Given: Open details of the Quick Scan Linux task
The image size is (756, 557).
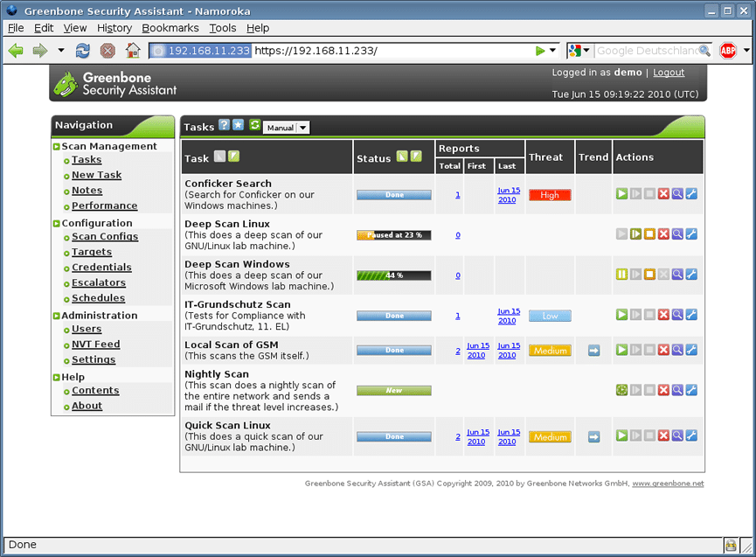Looking at the screenshot, I should [x=677, y=435].
